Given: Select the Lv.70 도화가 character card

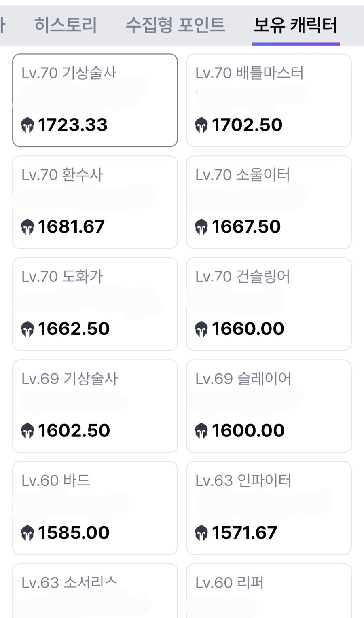Looking at the screenshot, I should tap(95, 304).
